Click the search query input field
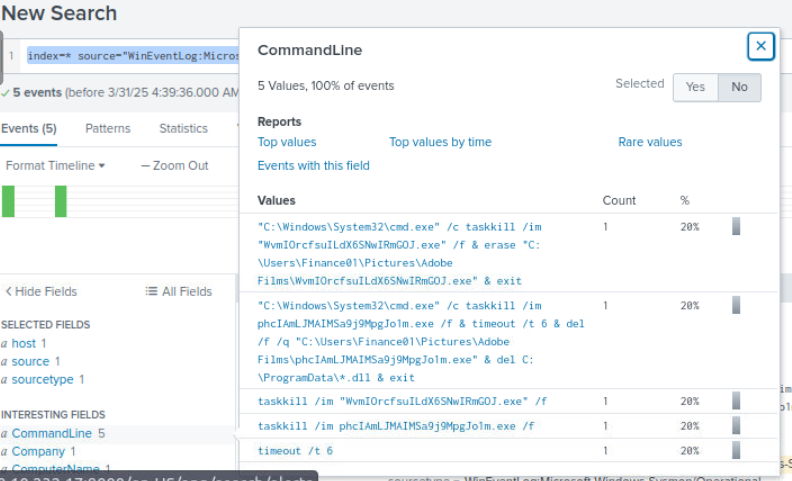 130,56
